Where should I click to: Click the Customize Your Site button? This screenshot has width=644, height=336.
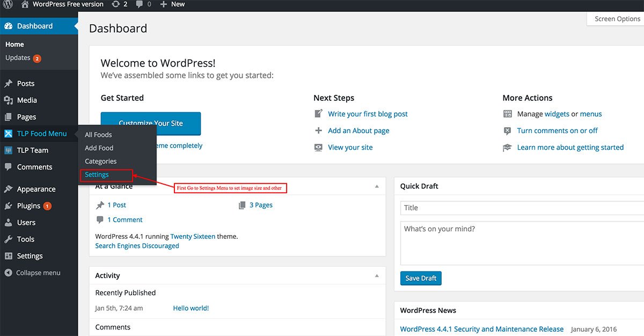151,123
